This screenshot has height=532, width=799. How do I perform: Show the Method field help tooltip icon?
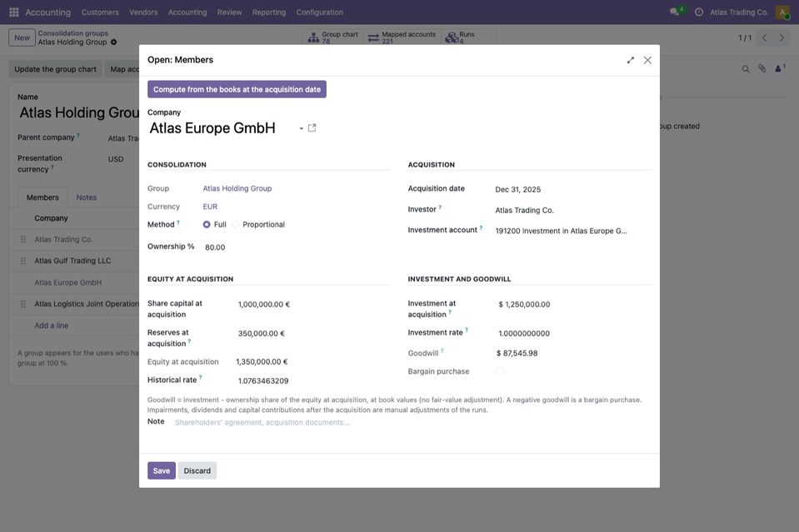click(x=177, y=222)
